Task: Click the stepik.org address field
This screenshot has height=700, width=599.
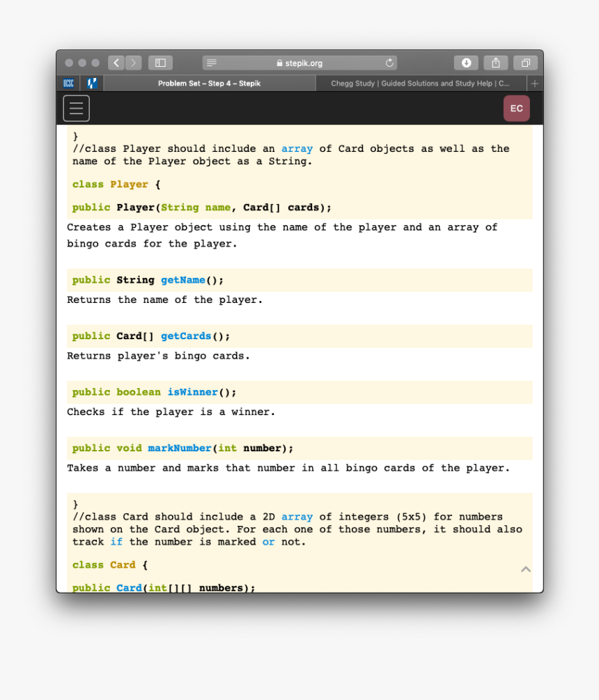Action: [x=299, y=63]
